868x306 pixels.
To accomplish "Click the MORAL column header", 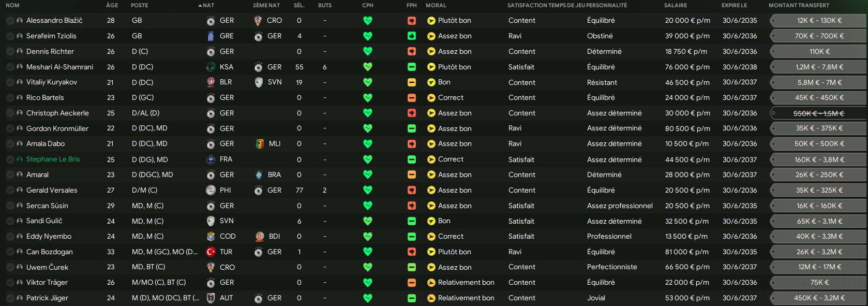I will click(436, 5).
